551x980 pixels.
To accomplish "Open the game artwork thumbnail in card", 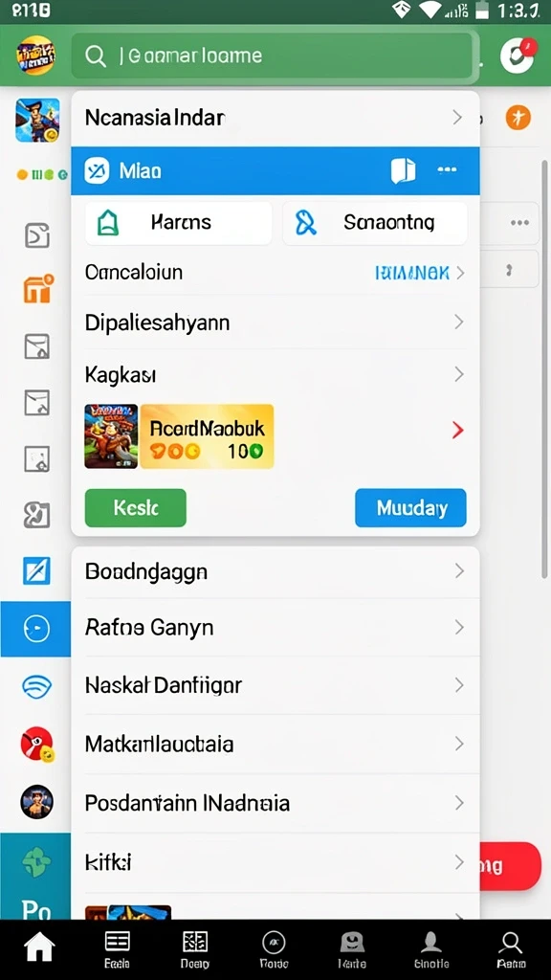I will (111, 436).
